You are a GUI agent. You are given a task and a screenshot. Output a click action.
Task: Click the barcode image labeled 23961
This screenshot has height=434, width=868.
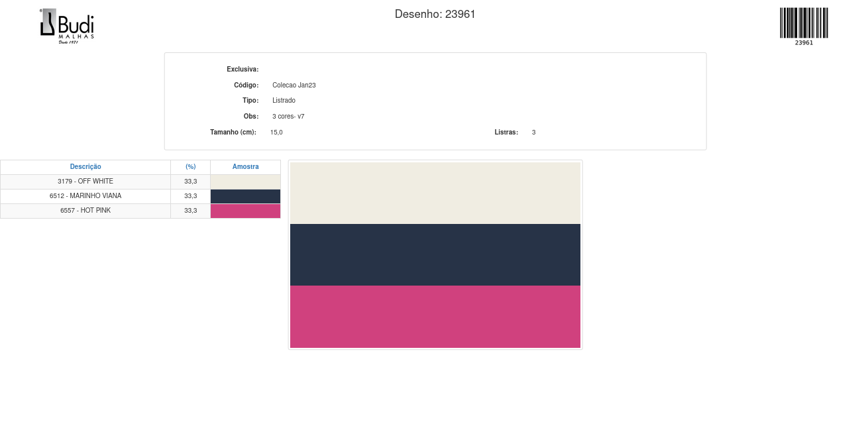pos(804,24)
